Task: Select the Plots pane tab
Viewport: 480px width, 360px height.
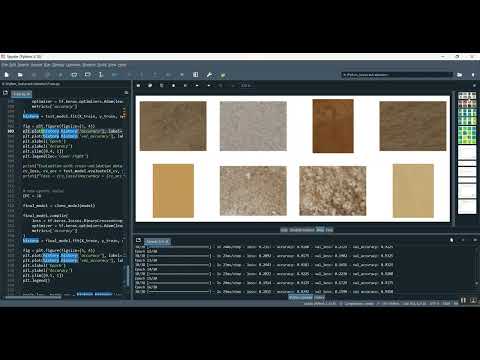Action: [320, 230]
